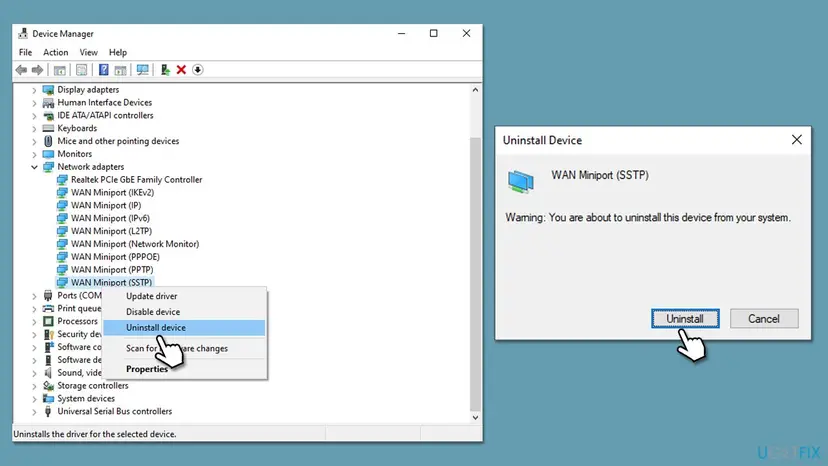Viewport: 828px width, 466px height.
Task: Expand the IDE ATA/ATAPI controllers node
Action: (34, 116)
